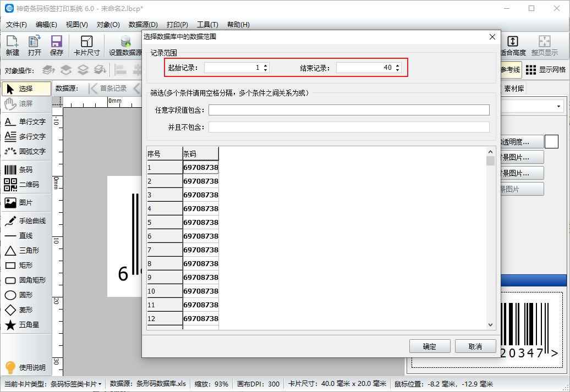Open the 文件(F) menu
The image size is (570, 392).
click(17, 25)
